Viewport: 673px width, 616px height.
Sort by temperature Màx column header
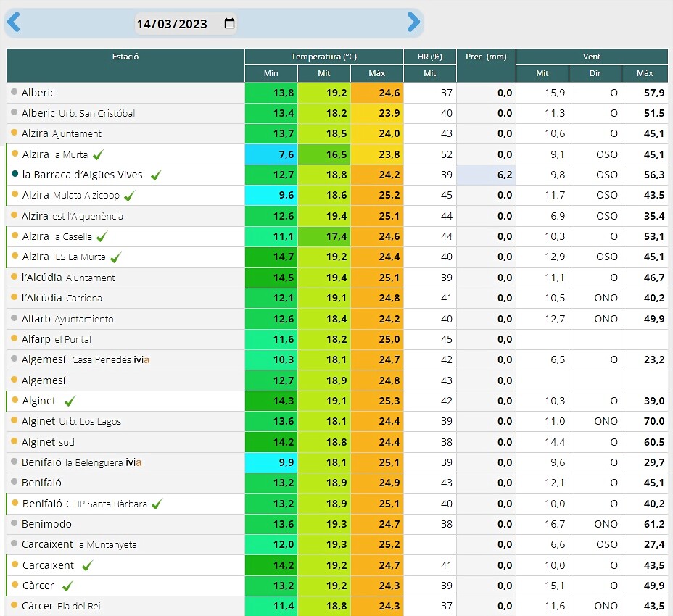[377, 73]
